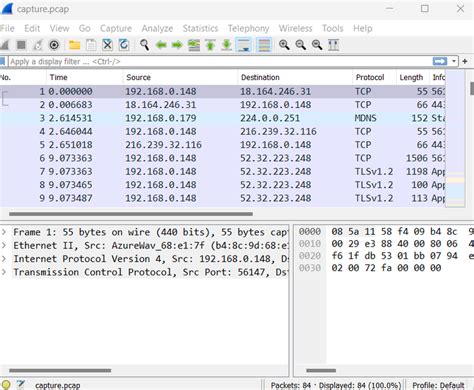This screenshot has width=474, height=390.
Task: Select packet 9 at time 9.073487
Action: [223, 198]
